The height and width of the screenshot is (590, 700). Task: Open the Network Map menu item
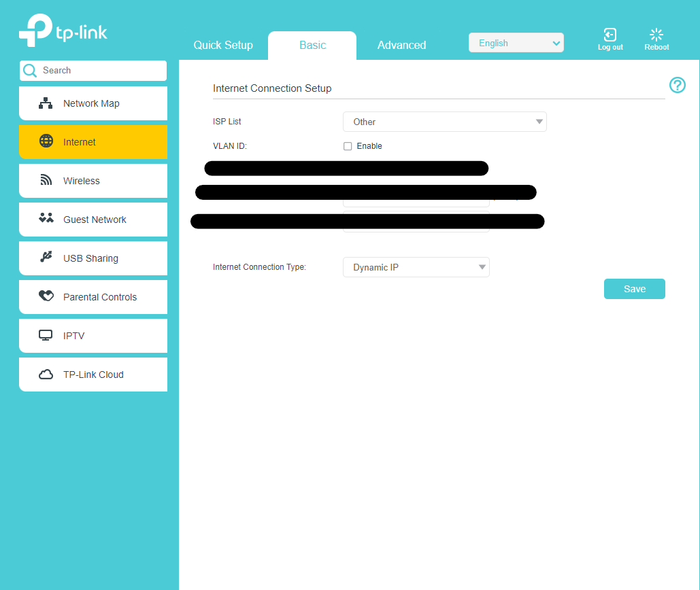[93, 103]
